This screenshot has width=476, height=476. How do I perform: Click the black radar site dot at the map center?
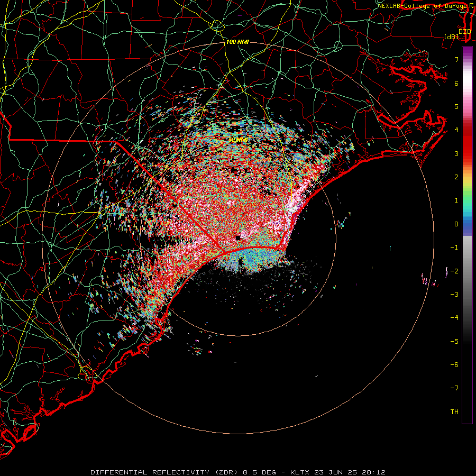click(238, 238)
